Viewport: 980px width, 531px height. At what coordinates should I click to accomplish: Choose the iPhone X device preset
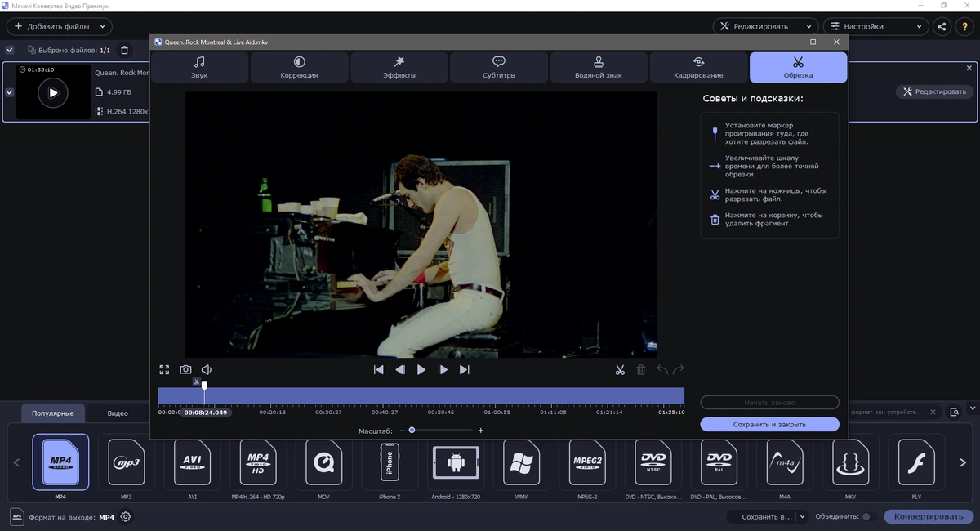[390, 462]
